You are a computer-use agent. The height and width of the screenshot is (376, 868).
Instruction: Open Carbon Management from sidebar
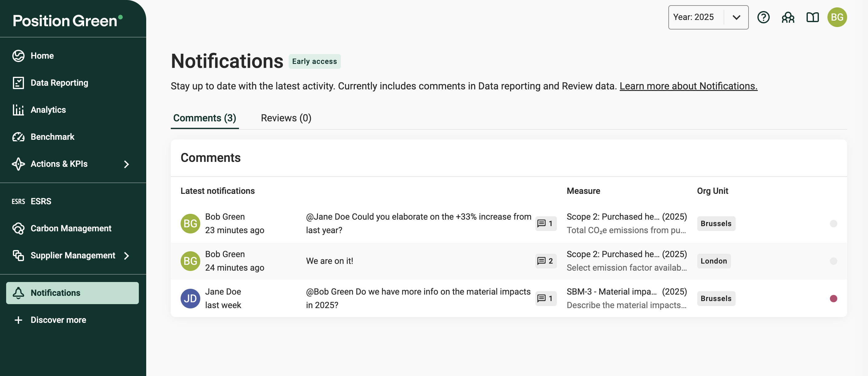[71, 228]
